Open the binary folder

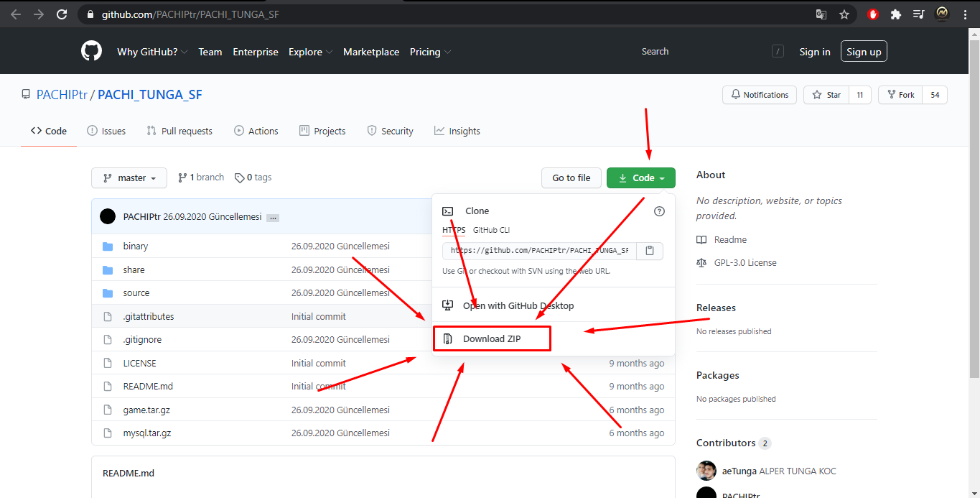136,246
